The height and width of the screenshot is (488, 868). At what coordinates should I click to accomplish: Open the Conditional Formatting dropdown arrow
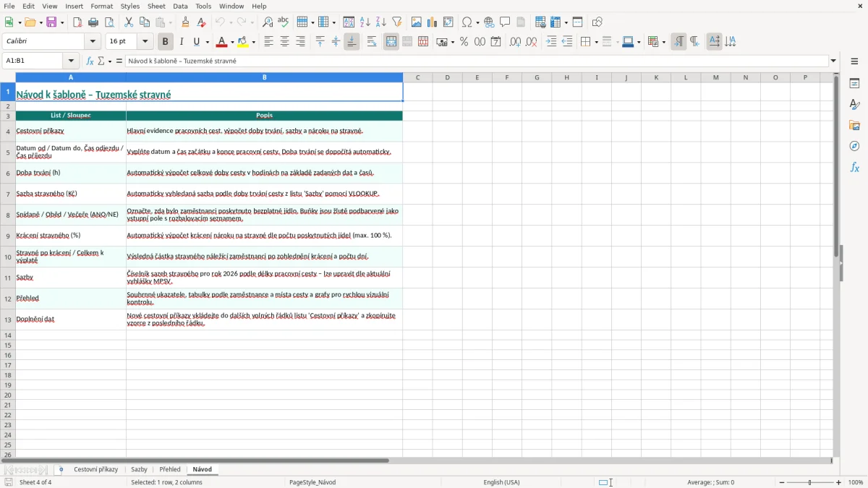pyautogui.click(x=663, y=42)
